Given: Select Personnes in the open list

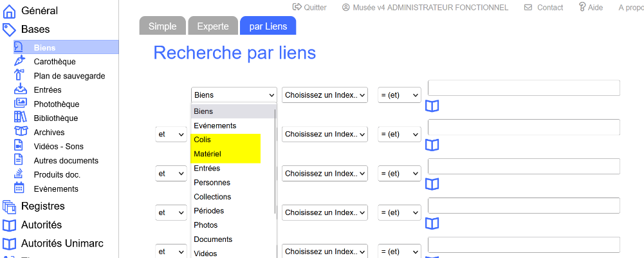Looking at the screenshot, I should pos(212,182).
